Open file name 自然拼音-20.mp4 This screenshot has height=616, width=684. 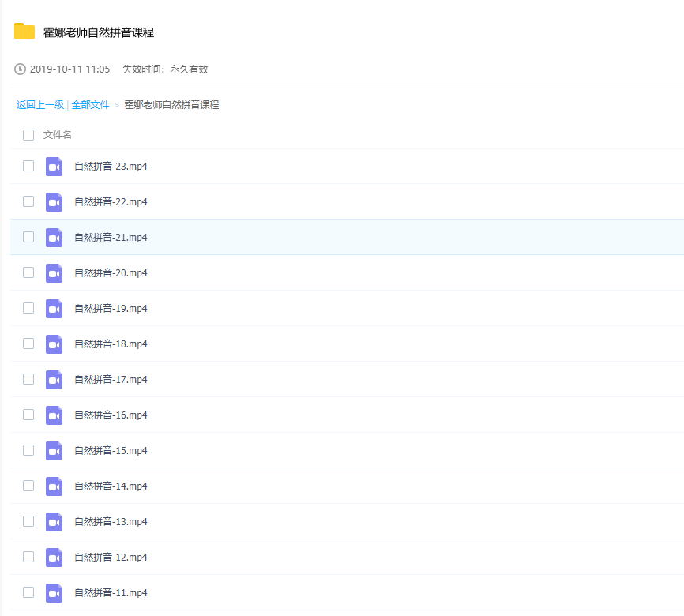pyautogui.click(x=111, y=273)
